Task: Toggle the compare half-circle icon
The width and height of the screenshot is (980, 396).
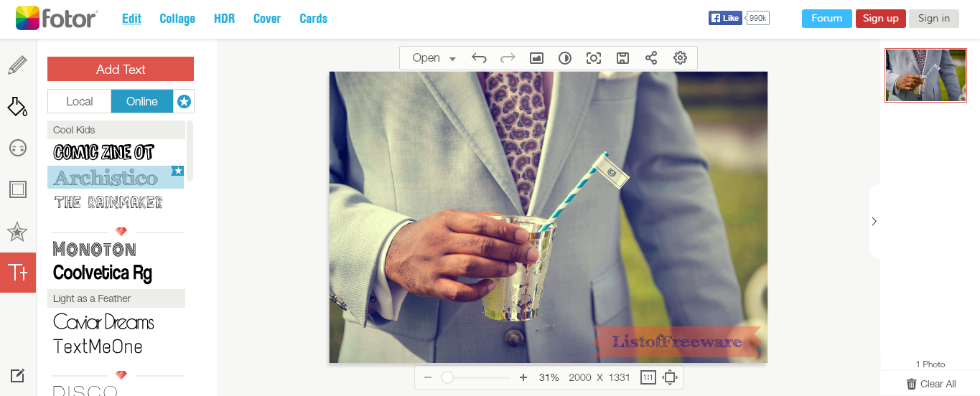Action: 565,58
